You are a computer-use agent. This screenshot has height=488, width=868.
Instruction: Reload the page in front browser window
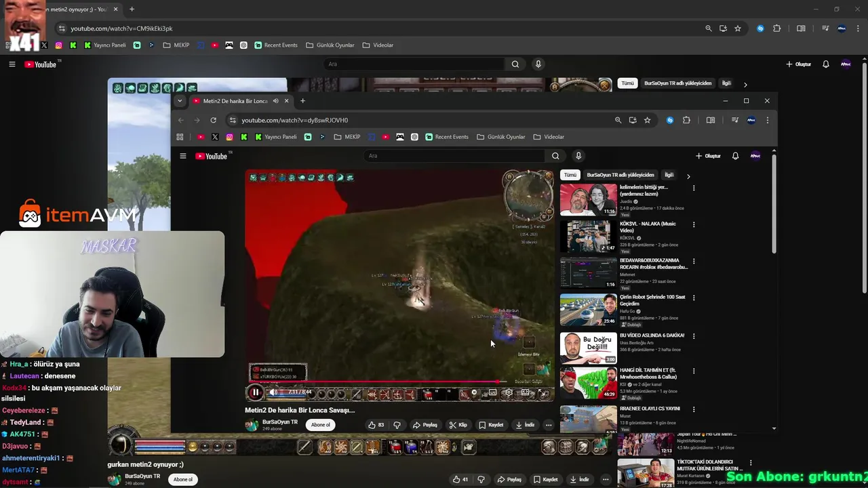pyautogui.click(x=213, y=120)
